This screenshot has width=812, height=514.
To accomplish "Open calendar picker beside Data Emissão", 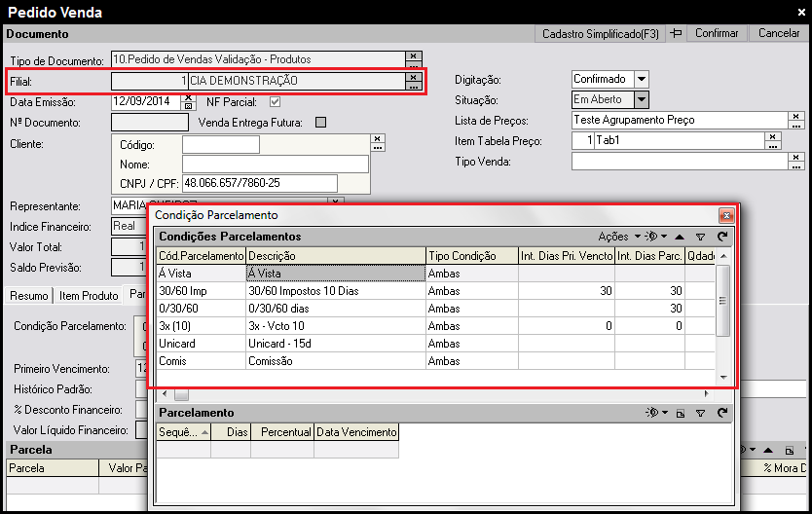I will pyautogui.click(x=189, y=105).
